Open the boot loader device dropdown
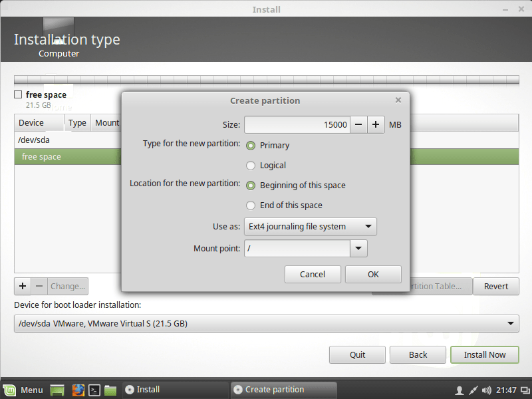 point(267,323)
